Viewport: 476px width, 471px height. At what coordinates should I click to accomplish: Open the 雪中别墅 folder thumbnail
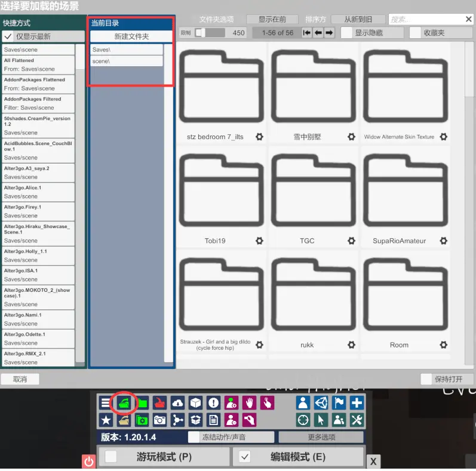click(x=314, y=86)
